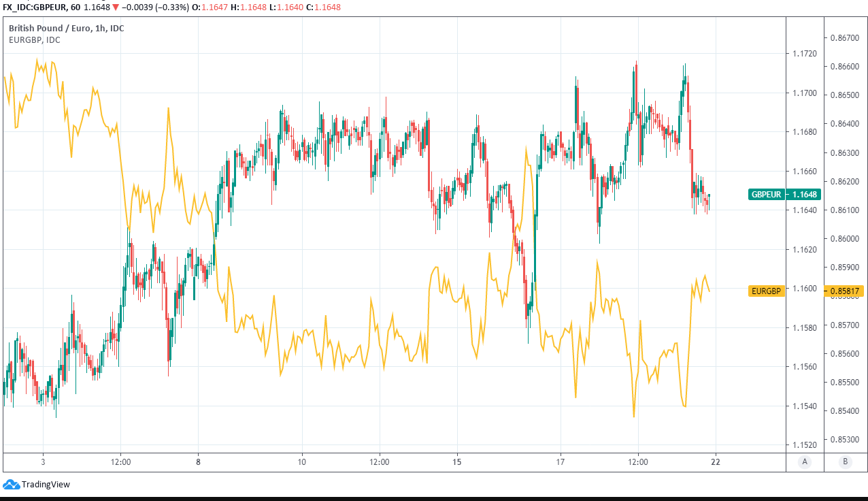Click the yellow EURGBP series tag
The image size is (868, 501).
click(x=766, y=291)
